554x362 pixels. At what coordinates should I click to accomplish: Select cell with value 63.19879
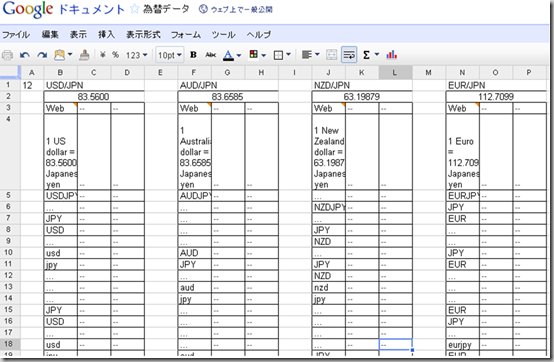pyautogui.click(x=362, y=97)
